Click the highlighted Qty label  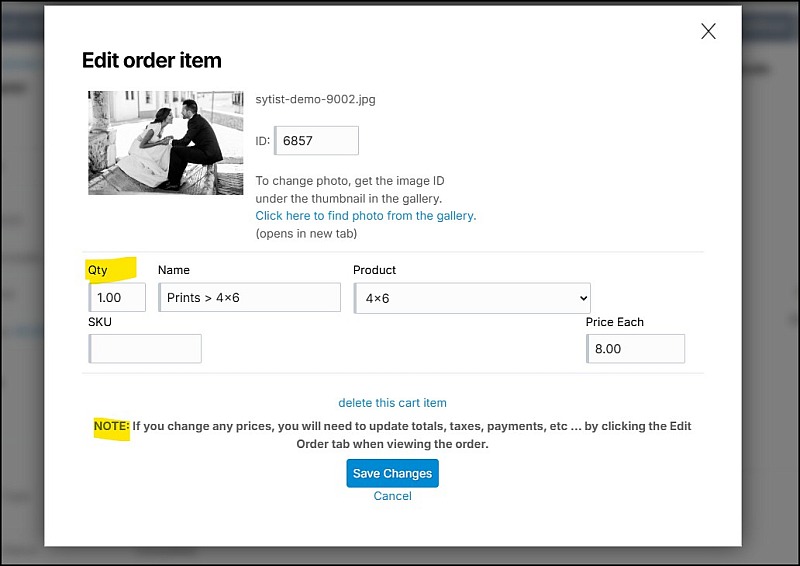point(98,270)
